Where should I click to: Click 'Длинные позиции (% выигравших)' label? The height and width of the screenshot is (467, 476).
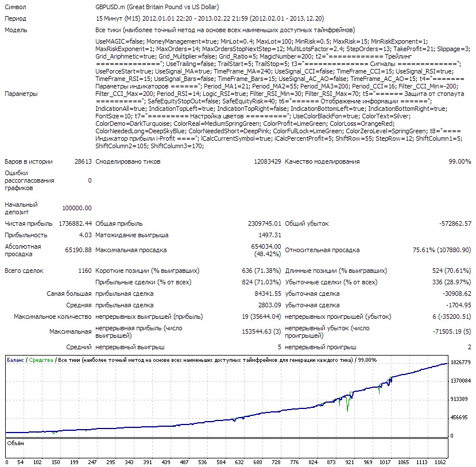coord(336,271)
